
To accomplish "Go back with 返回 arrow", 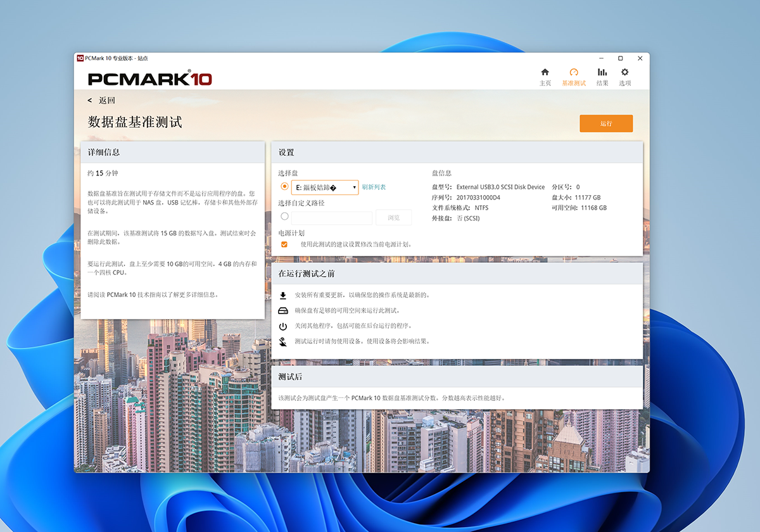I will (x=101, y=101).
